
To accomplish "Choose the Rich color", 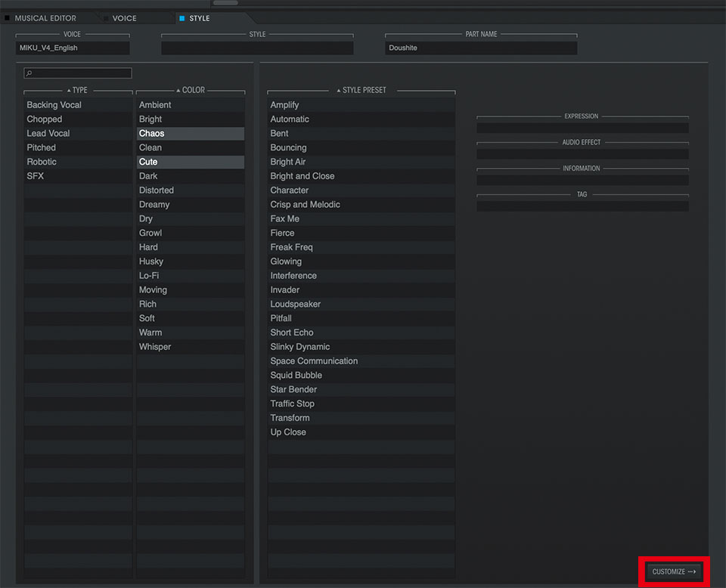I will point(191,305).
